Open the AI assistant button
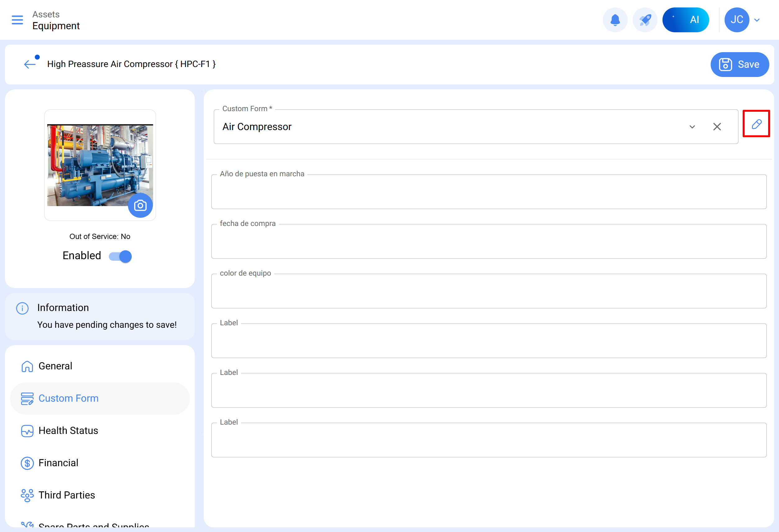 coord(685,20)
